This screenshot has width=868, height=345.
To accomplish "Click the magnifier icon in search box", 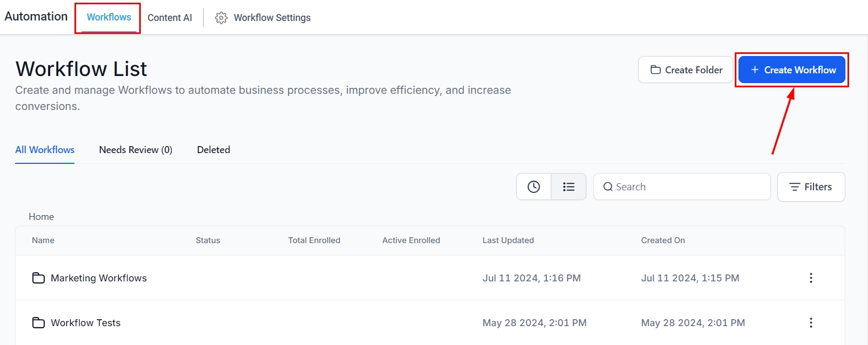I will [x=608, y=187].
